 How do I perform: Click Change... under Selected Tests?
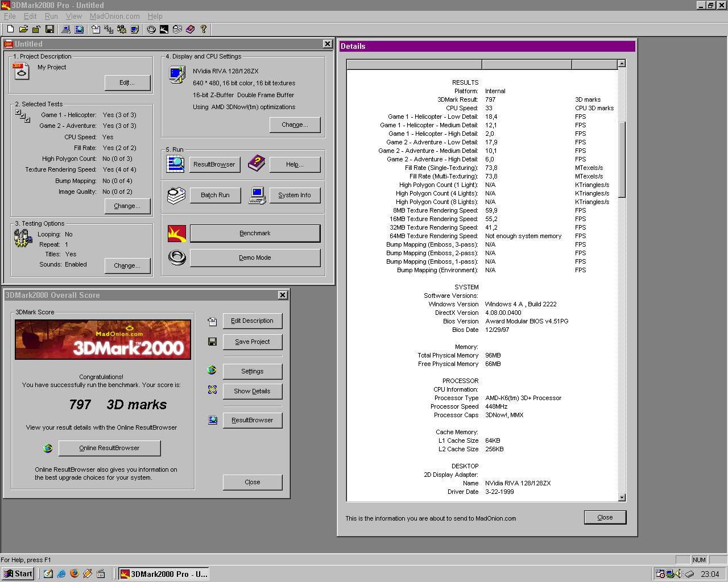click(127, 206)
